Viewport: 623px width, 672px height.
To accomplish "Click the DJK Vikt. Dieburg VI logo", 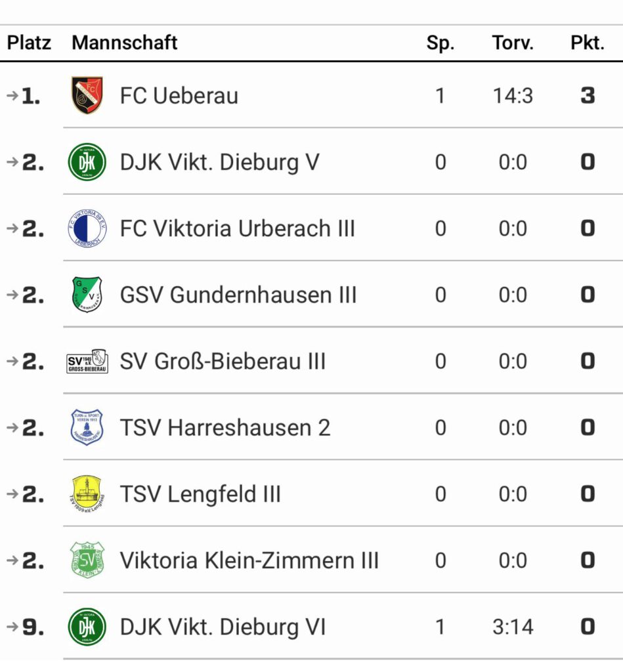I will coord(87,627).
